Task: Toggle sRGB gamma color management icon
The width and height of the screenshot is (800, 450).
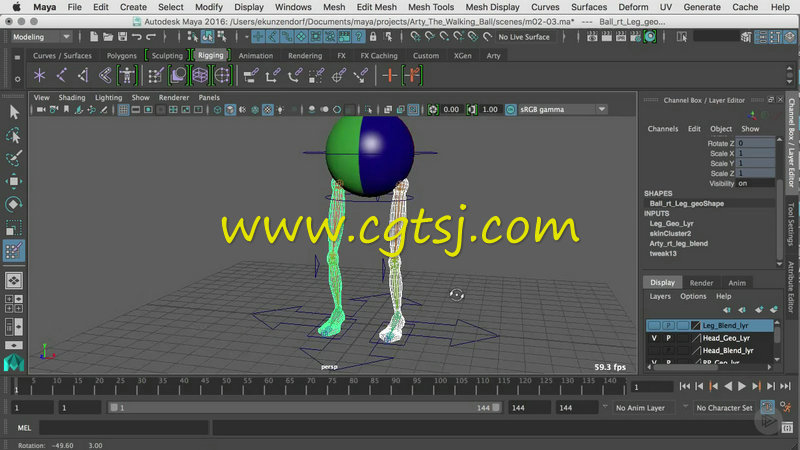Action: 511,109
